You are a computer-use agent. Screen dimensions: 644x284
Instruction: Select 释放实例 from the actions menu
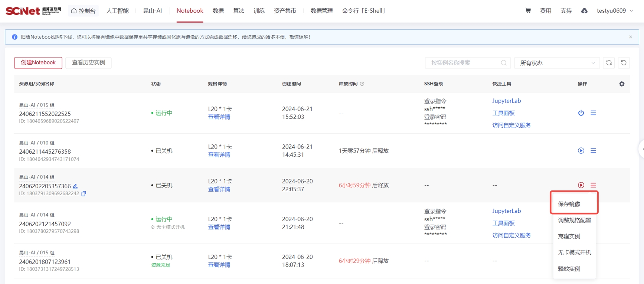[x=569, y=269]
